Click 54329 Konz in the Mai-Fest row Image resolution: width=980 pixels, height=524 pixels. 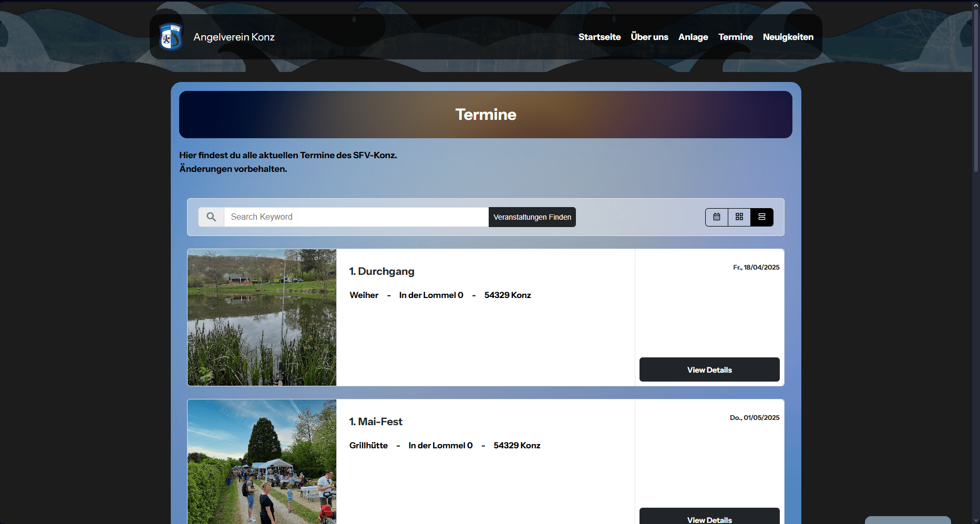[517, 445]
